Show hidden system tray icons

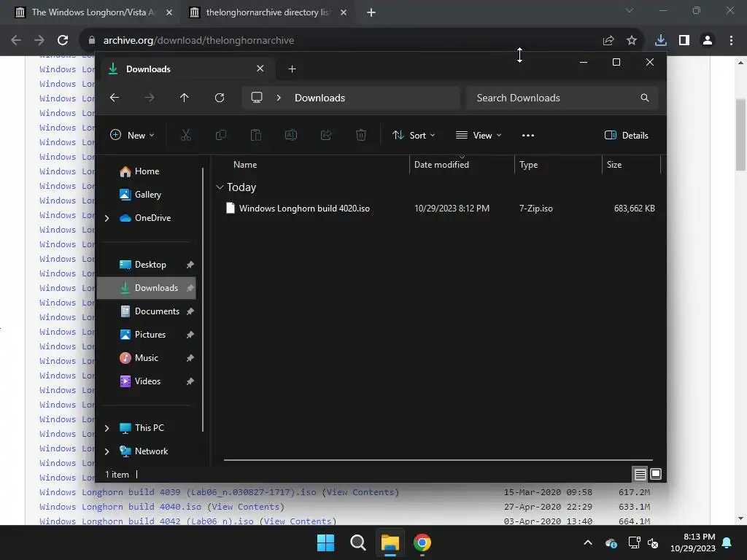tap(588, 542)
